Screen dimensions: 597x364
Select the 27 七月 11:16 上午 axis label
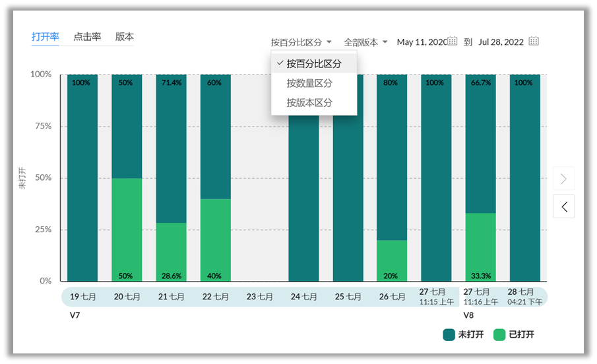(x=480, y=297)
